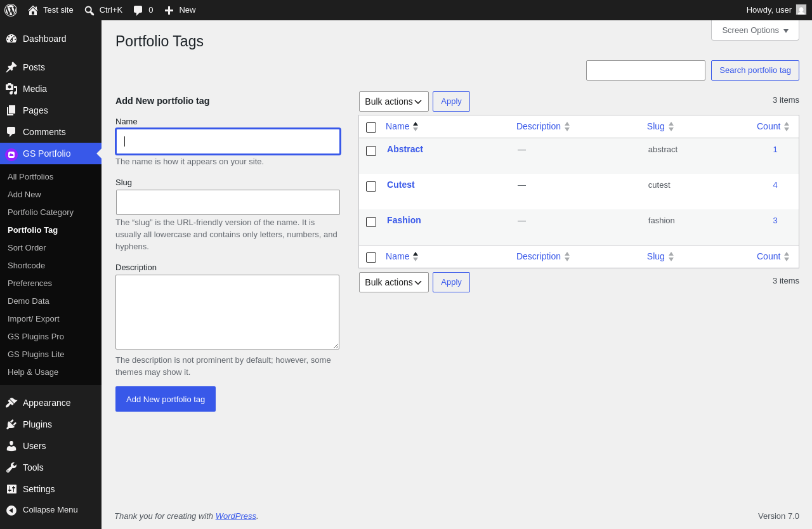
Task: Click Howdy, user account menu
Action: 776,10
